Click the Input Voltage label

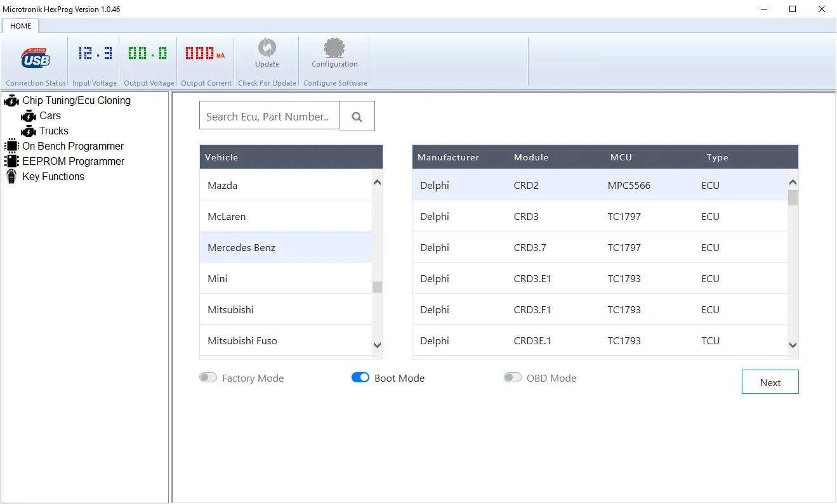[95, 83]
